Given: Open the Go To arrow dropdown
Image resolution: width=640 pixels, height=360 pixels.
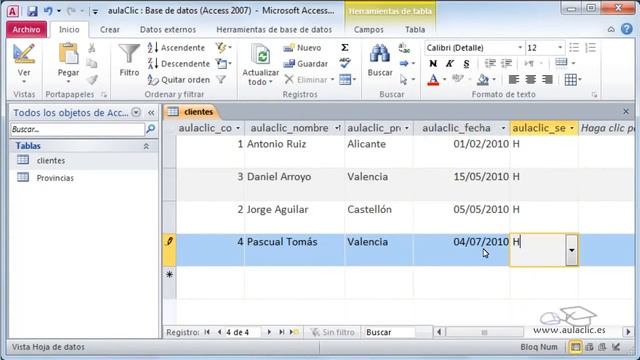Looking at the screenshot, I should point(407,64).
